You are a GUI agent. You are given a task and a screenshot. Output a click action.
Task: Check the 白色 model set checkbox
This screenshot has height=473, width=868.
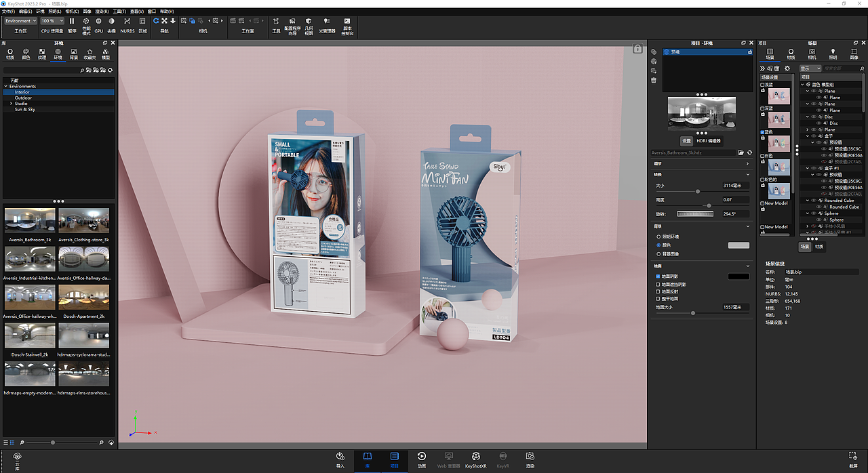762,156
